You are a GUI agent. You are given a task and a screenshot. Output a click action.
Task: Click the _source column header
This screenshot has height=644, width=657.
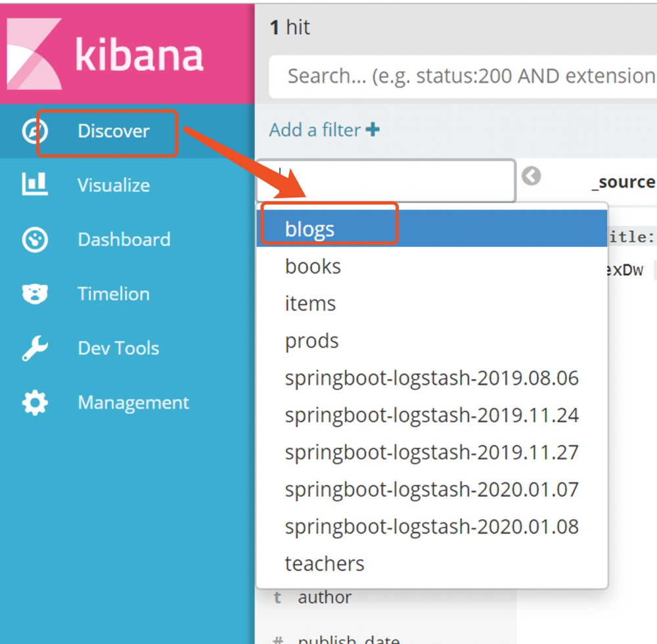coord(623,182)
